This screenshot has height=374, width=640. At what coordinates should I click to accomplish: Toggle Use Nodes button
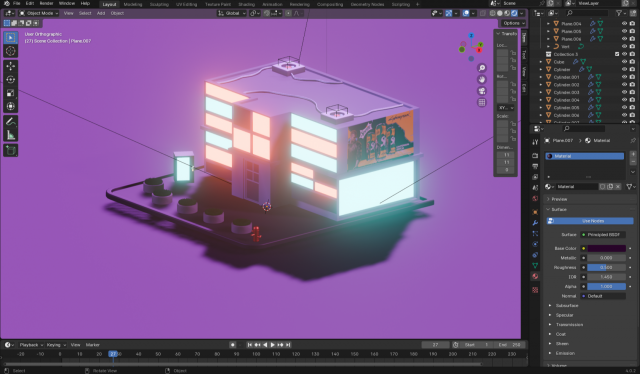[x=590, y=221]
